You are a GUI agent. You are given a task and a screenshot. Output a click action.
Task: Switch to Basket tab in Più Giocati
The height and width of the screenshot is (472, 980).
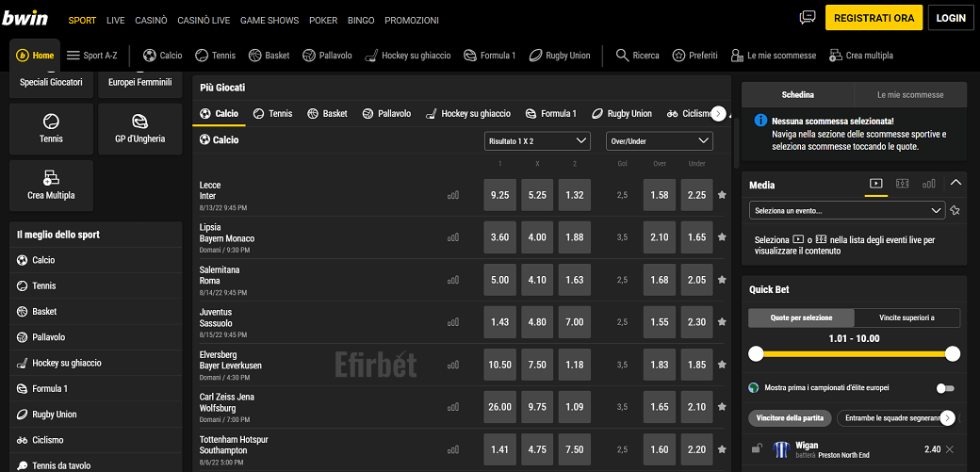point(328,114)
